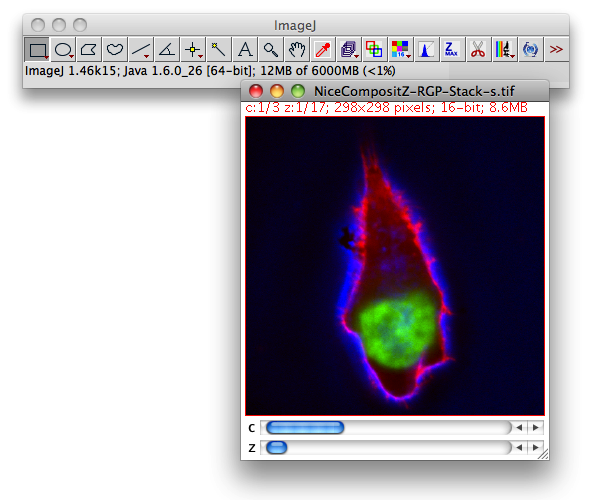The image size is (589, 500).
Task: Click the Z MAX projection tool
Action: coord(452,49)
